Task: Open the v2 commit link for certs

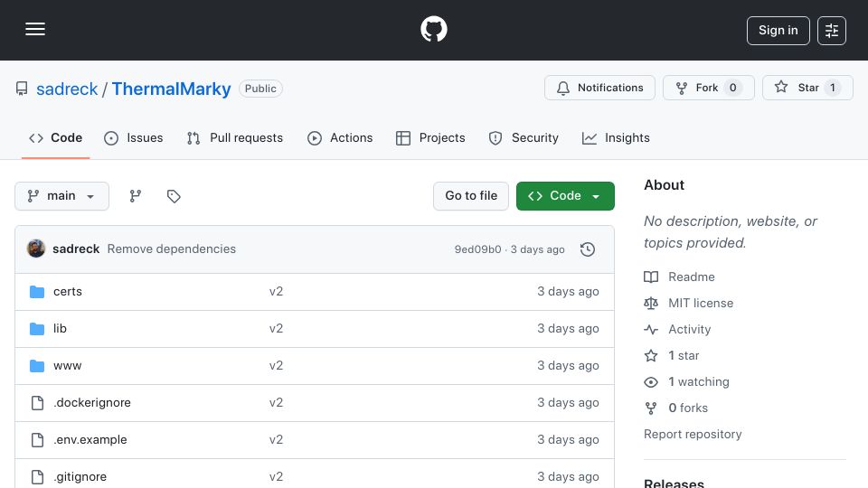Action: [277, 292]
